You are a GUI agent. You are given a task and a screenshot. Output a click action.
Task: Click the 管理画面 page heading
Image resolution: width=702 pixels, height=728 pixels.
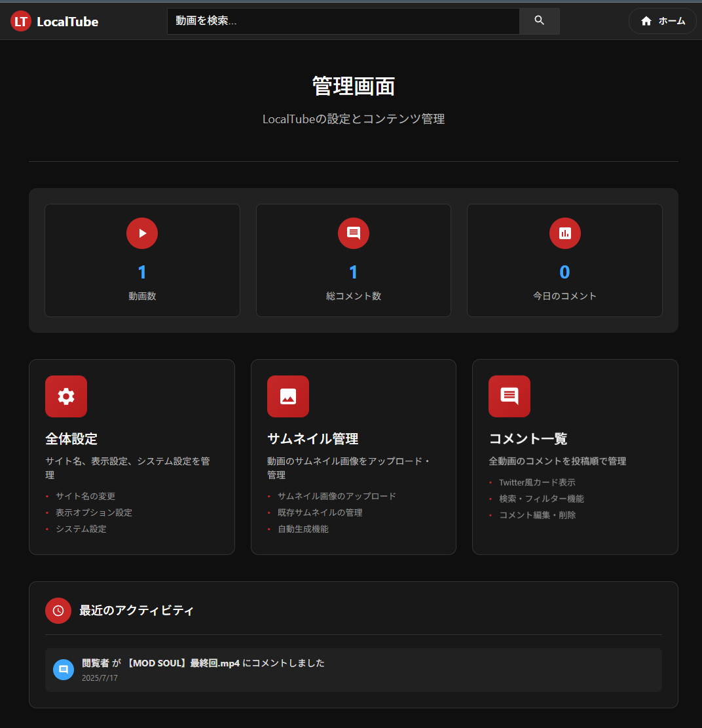click(354, 86)
